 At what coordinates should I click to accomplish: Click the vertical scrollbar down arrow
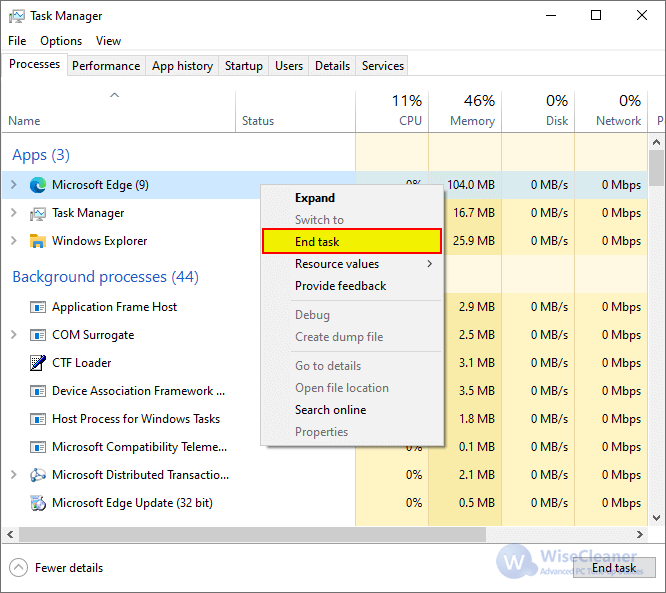tap(657, 518)
